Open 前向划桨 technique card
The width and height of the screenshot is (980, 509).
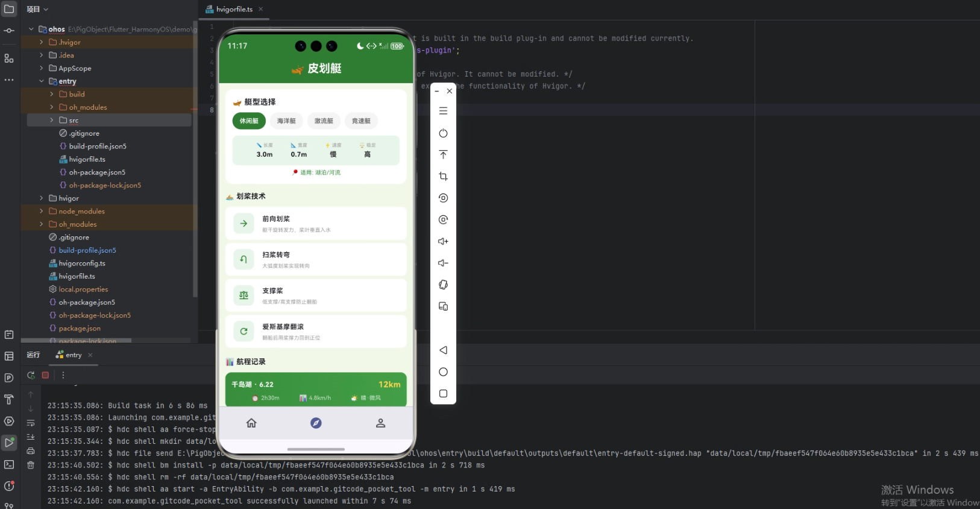point(316,224)
